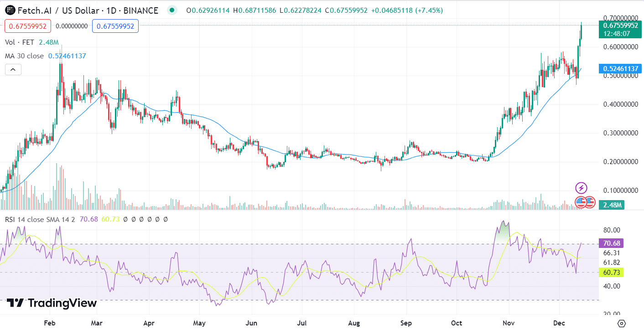
Task: Open the lightning bolt quick-trade icon
Action: 582,188
